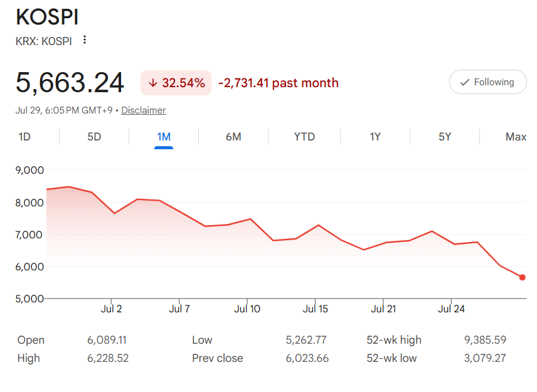Click the 6,000 y-axis label

pyautogui.click(x=29, y=267)
